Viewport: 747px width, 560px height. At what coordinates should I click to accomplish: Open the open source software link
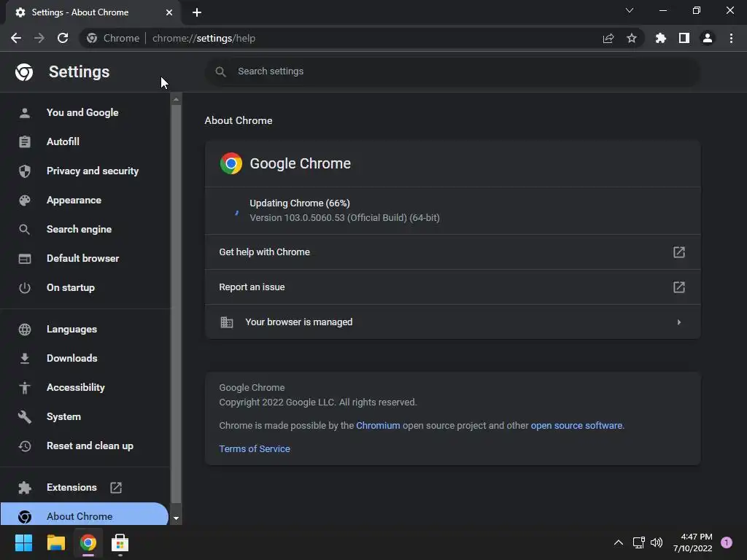click(x=576, y=426)
